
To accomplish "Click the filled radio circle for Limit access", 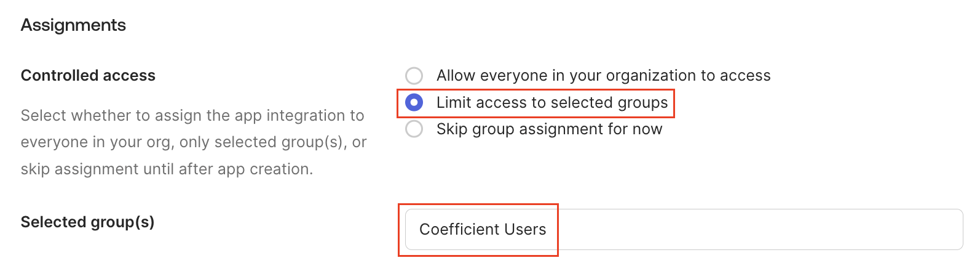I will 414,102.
